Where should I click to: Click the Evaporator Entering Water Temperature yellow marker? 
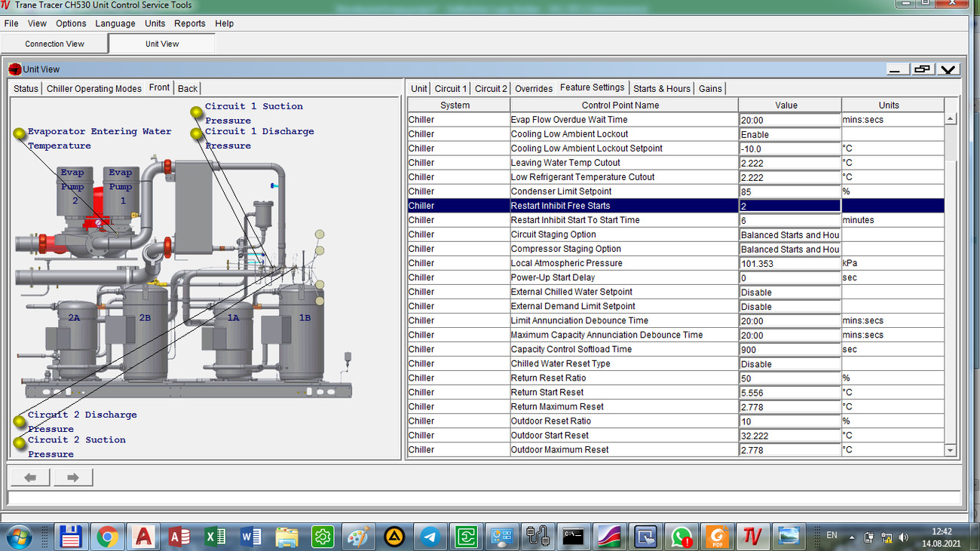point(20,133)
